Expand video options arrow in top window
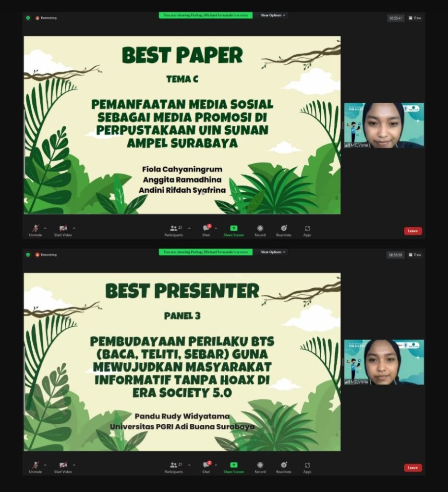The image size is (448, 492). 74,228
